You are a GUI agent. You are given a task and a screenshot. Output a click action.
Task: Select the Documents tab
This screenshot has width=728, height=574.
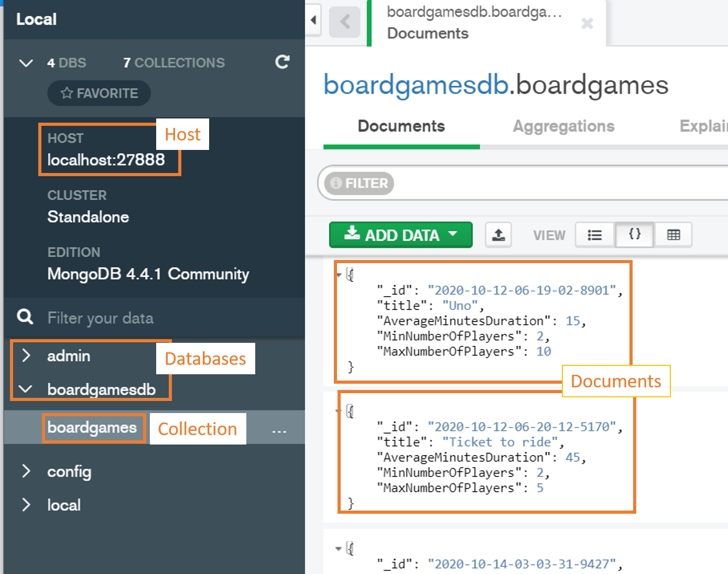coord(401,126)
